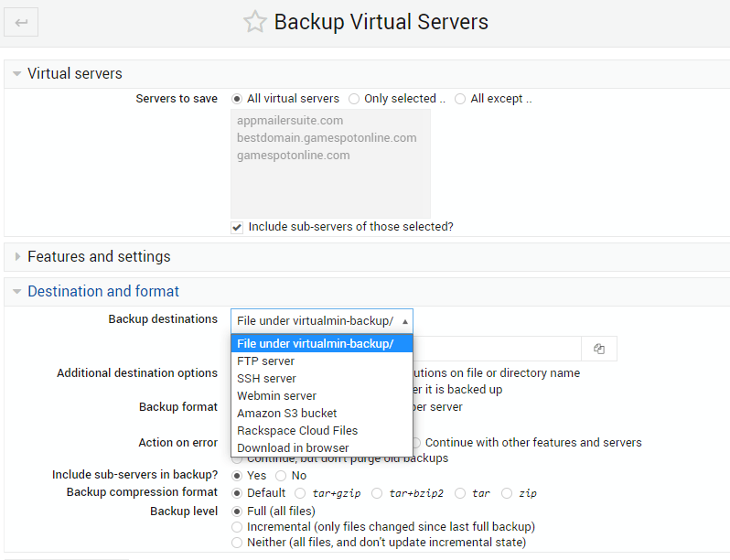Select appmailersuite.com in the servers list
Image resolution: width=730 pixels, height=560 pixels.
290,121
